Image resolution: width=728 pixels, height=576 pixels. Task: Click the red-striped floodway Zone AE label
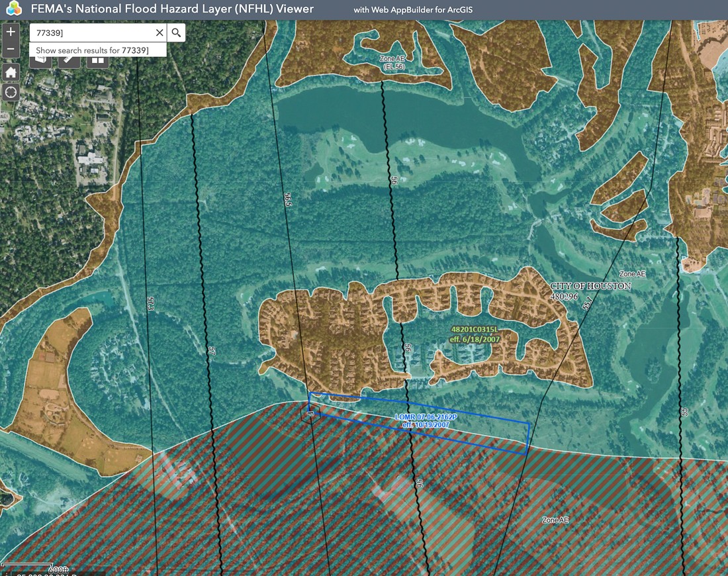[x=555, y=520]
